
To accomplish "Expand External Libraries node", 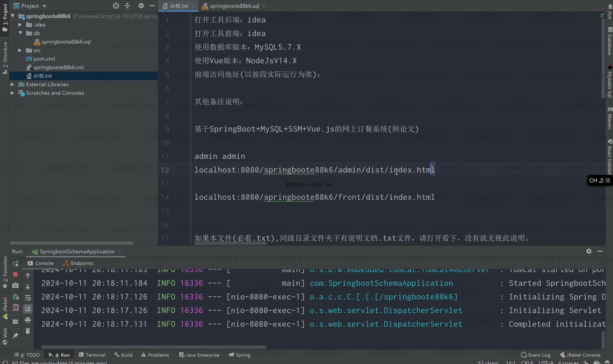I will pyautogui.click(x=12, y=84).
